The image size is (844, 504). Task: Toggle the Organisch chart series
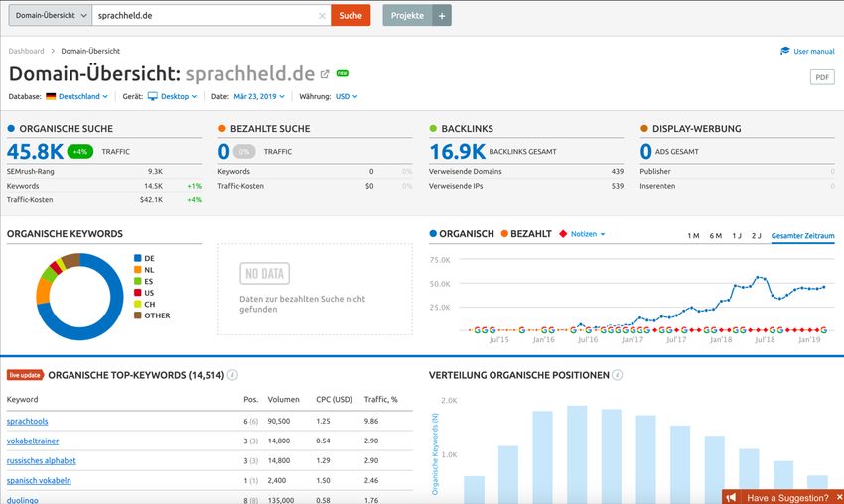pyautogui.click(x=462, y=234)
